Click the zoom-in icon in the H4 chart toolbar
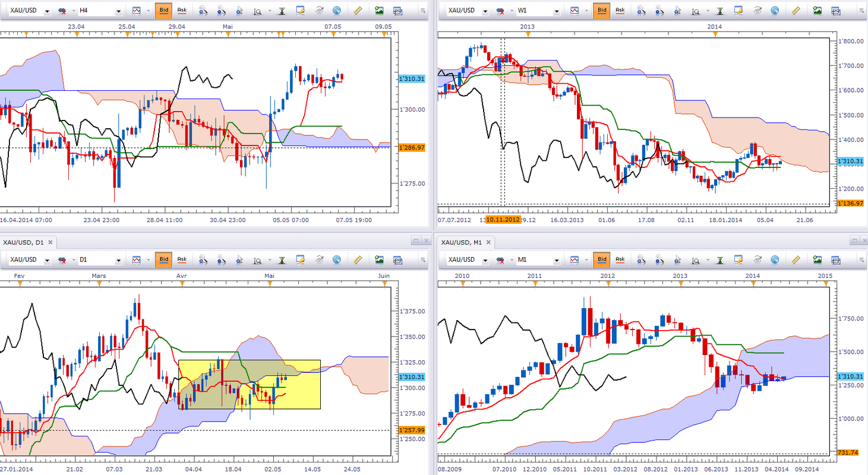Screen dimensions: 868x475 pos(203,11)
